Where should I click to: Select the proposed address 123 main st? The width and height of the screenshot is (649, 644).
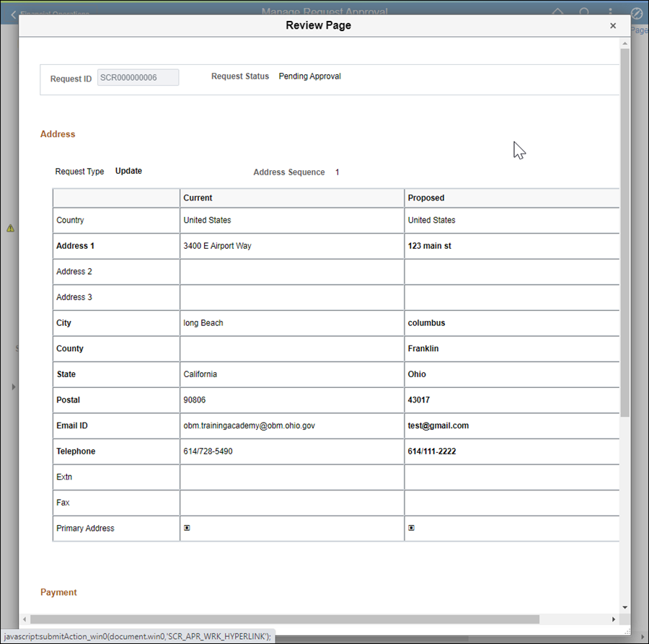(x=429, y=246)
